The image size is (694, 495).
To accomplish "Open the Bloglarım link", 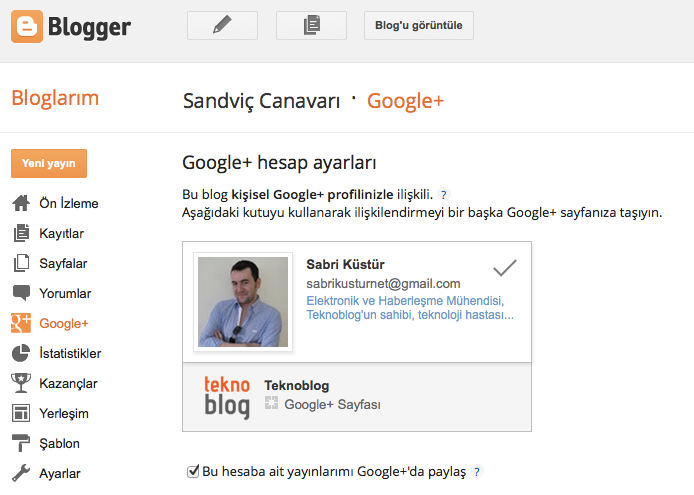I will point(55,98).
